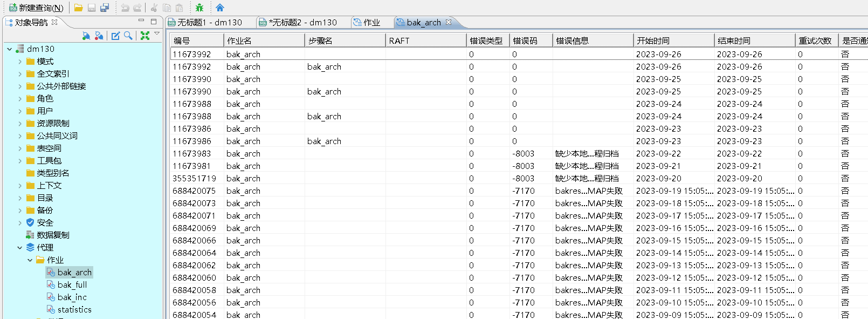
Task: Click the Paste clipboard icon
Action: (x=179, y=8)
